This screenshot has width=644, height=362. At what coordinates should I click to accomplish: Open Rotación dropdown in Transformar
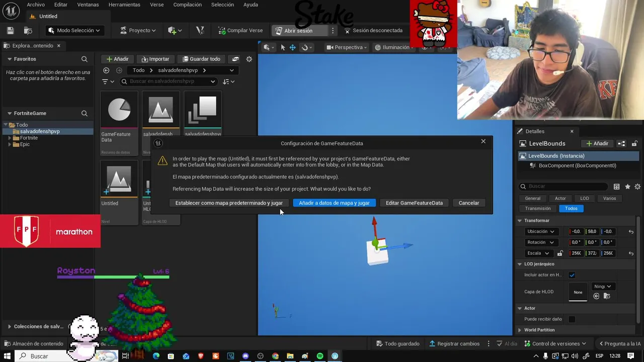540,242
